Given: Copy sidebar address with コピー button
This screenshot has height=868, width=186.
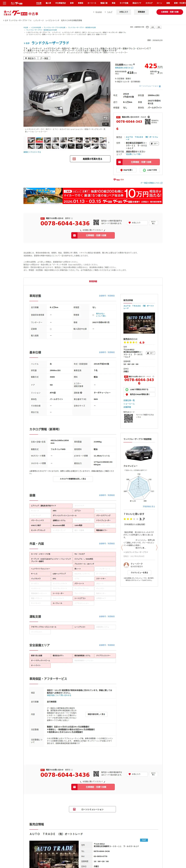Looking at the screenshot, I should click(x=151, y=353).
